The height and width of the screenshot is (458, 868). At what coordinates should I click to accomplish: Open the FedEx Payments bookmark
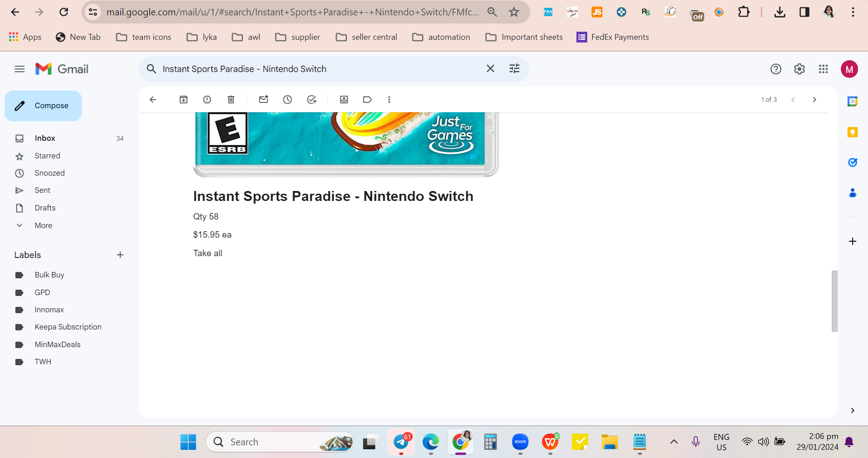pos(613,37)
